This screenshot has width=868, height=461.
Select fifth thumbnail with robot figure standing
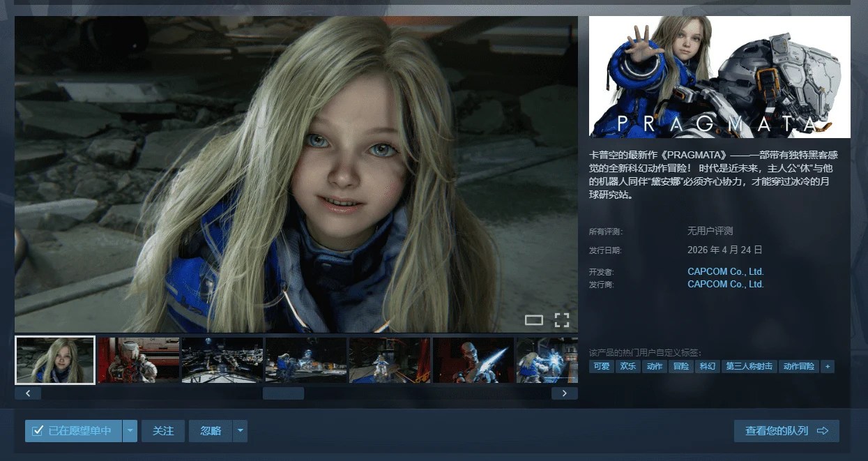pos(390,361)
